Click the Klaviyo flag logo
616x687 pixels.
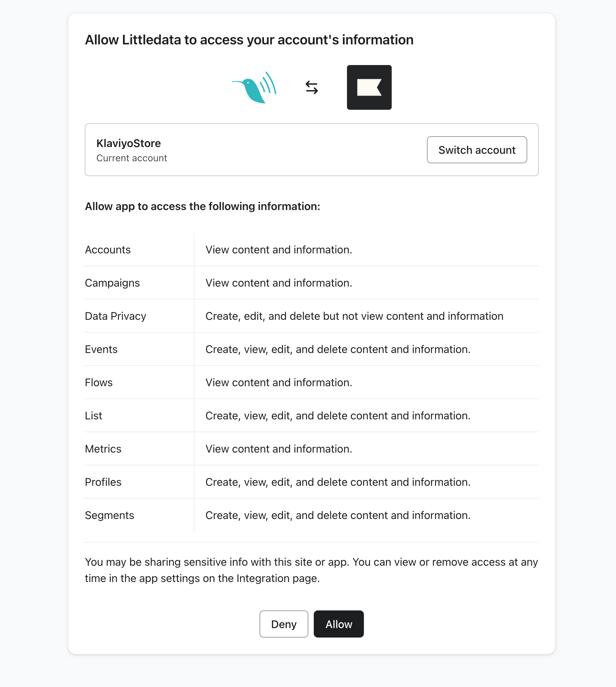pyautogui.click(x=369, y=87)
